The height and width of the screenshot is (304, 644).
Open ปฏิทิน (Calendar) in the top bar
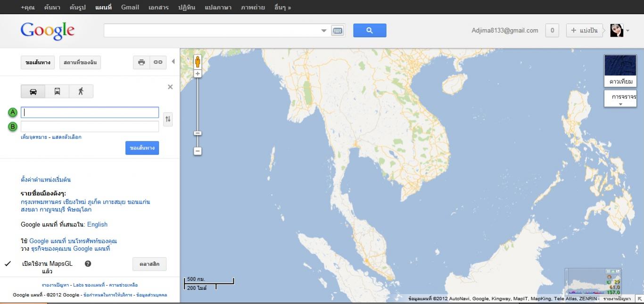[187, 7]
